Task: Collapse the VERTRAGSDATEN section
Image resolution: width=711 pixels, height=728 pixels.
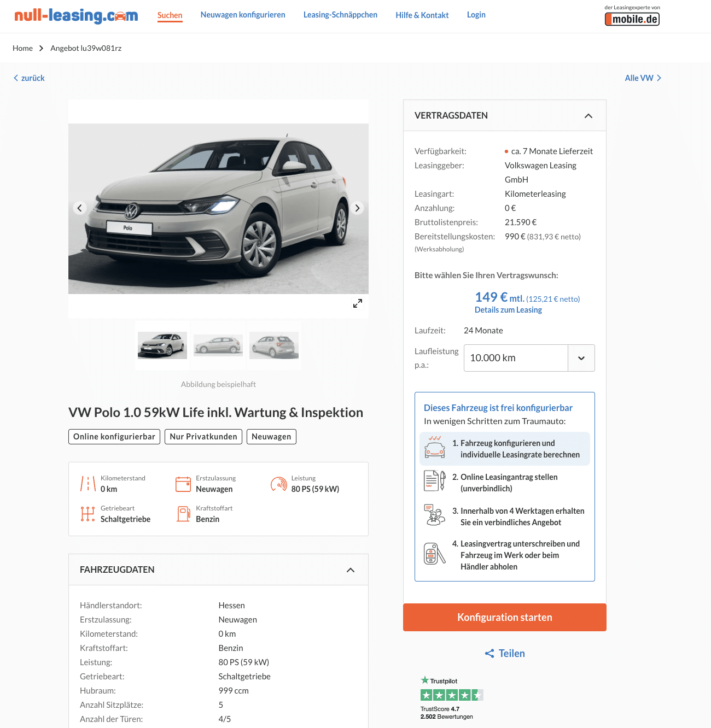Action: point(588,116)
